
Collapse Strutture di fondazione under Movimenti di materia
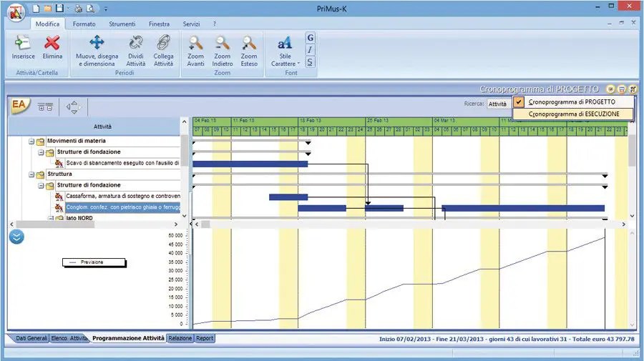(x=41, y=152)
